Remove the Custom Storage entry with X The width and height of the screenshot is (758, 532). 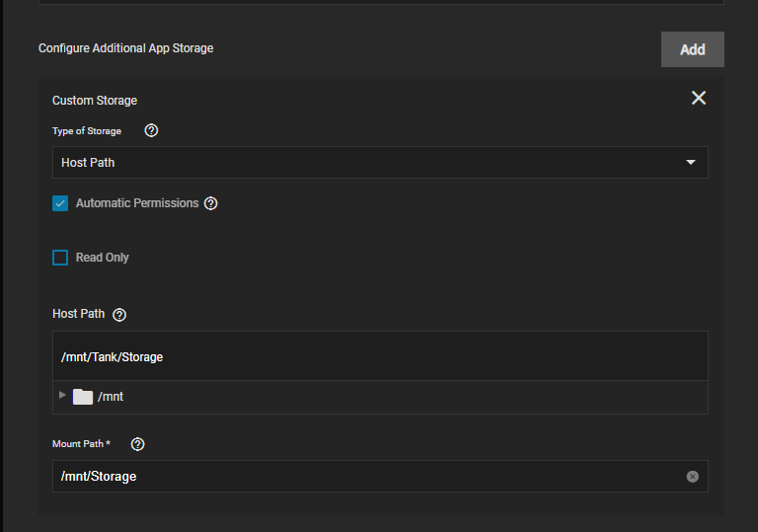click(x=699, y=98)
